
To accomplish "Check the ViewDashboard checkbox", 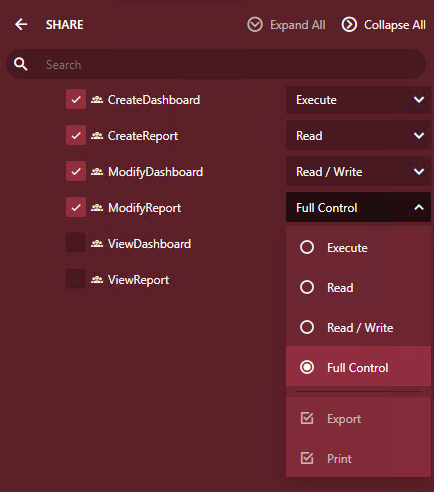I will 76,243.
